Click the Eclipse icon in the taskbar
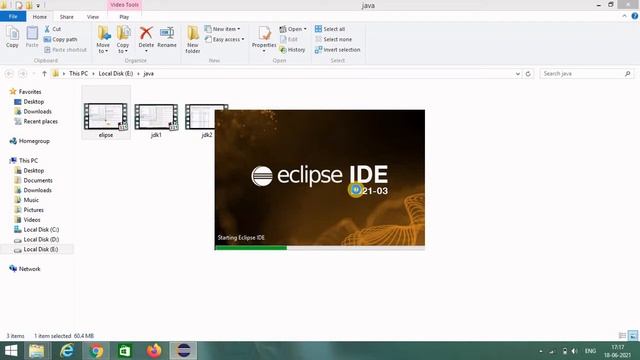Viewport: 640px width, 360px height. click(x=183, y=351)
